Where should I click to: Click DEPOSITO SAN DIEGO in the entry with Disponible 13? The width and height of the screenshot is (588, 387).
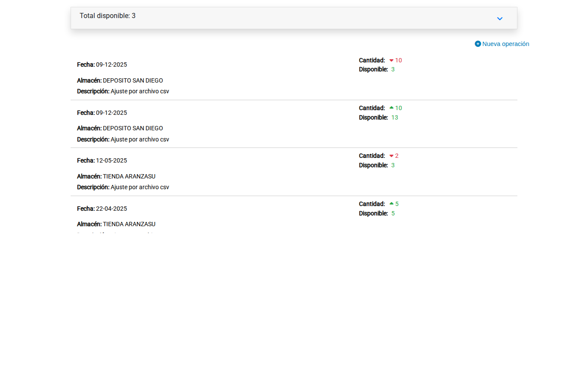coord(133,128)
